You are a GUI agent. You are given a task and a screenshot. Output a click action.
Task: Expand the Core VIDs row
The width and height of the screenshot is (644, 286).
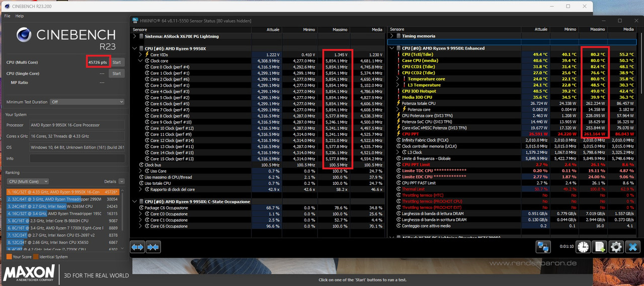pos(140,54)
